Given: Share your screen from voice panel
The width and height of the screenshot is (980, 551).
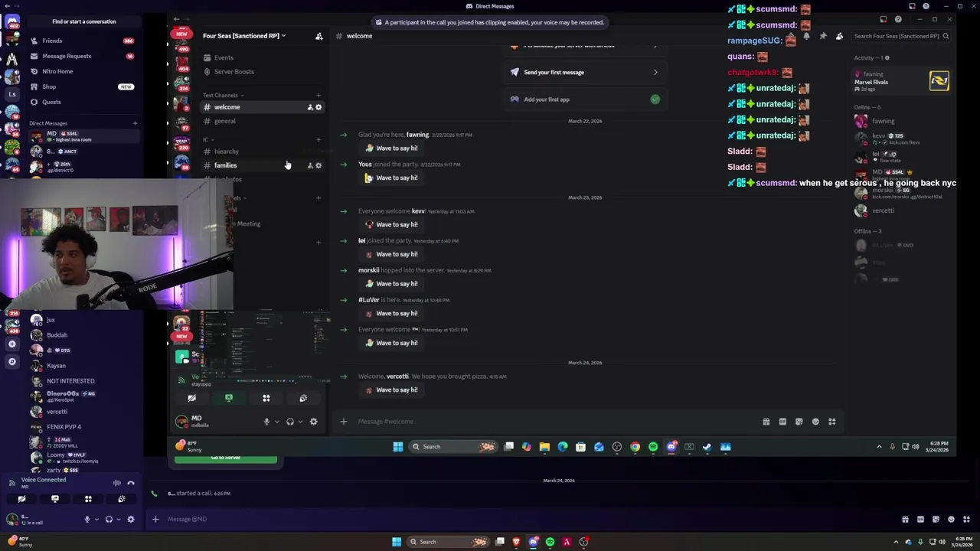Looking at the screenshot, I should 55,499.
